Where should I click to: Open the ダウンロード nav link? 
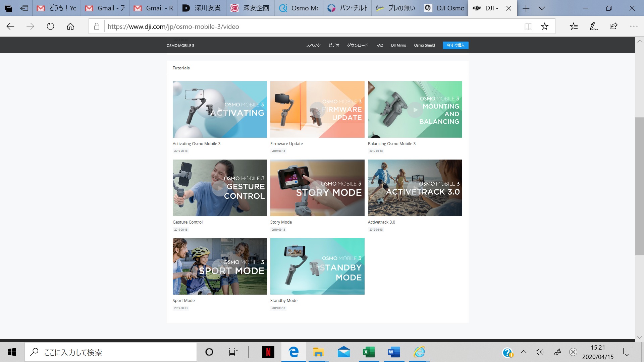coord(358,45)
